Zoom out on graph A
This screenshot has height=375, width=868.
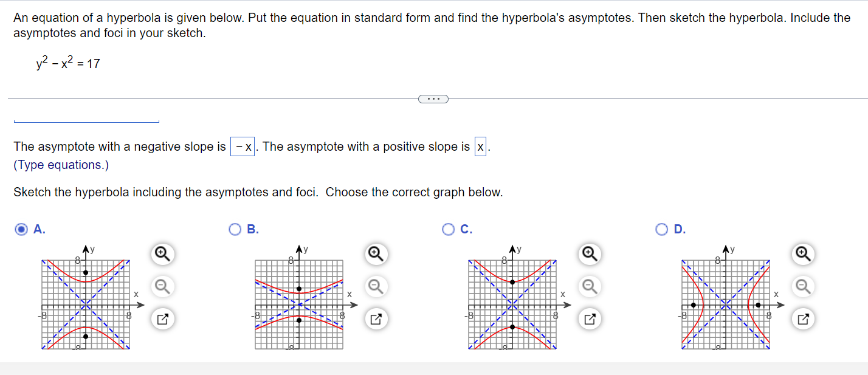pos(161,286)
